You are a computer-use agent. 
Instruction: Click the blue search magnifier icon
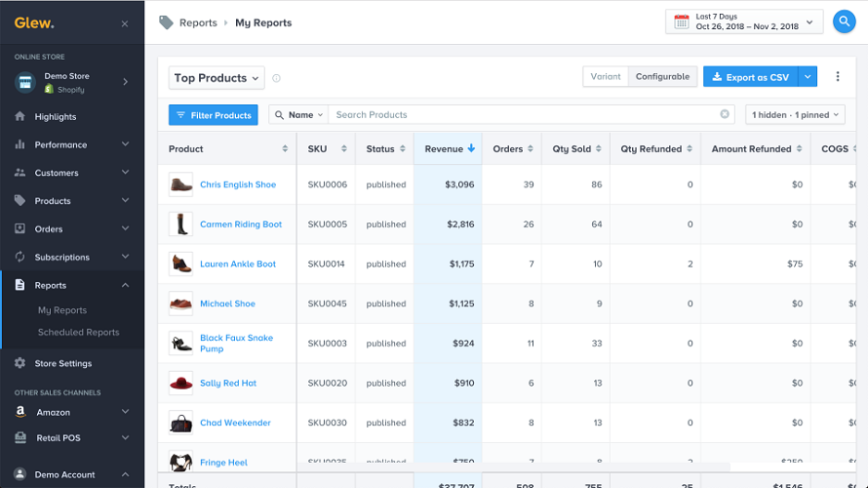[843, 21]
